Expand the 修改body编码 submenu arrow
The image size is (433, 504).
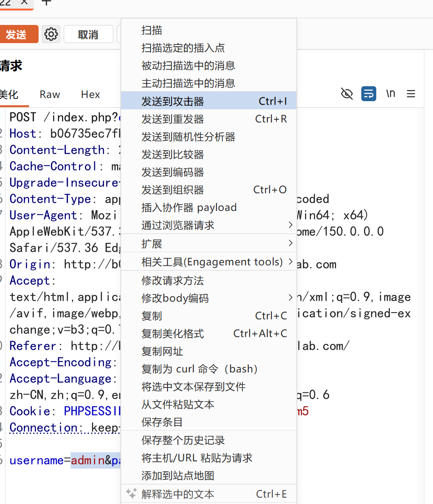pyautogui.click(x=290, y=297)
